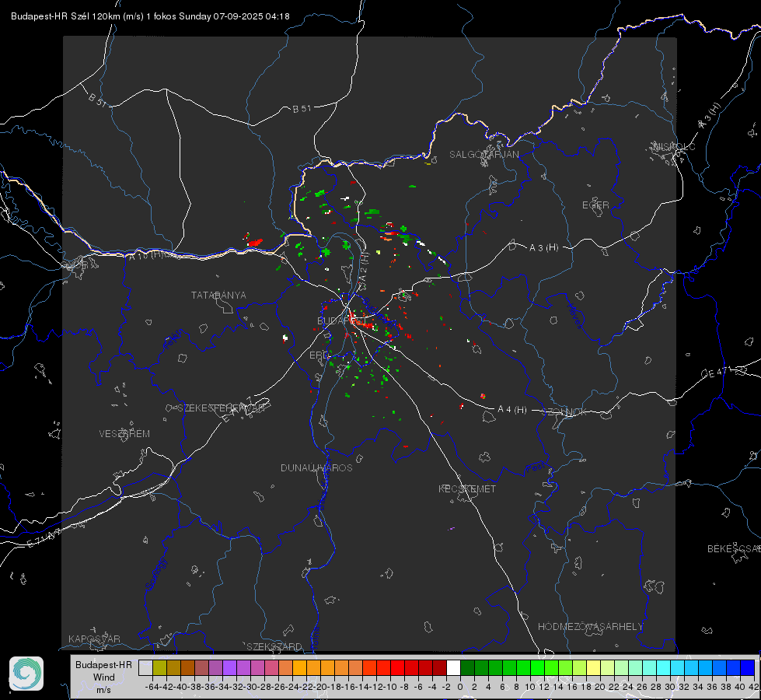Select the KECSKEMÉT city label
Image resolution: width=761 pixels, height=700 pixels.
click(467, 488)
